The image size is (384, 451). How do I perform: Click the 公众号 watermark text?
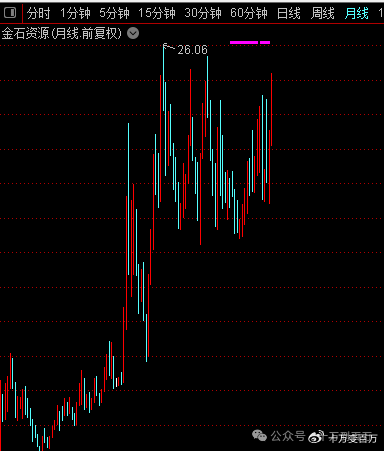[x=288, y=436]
